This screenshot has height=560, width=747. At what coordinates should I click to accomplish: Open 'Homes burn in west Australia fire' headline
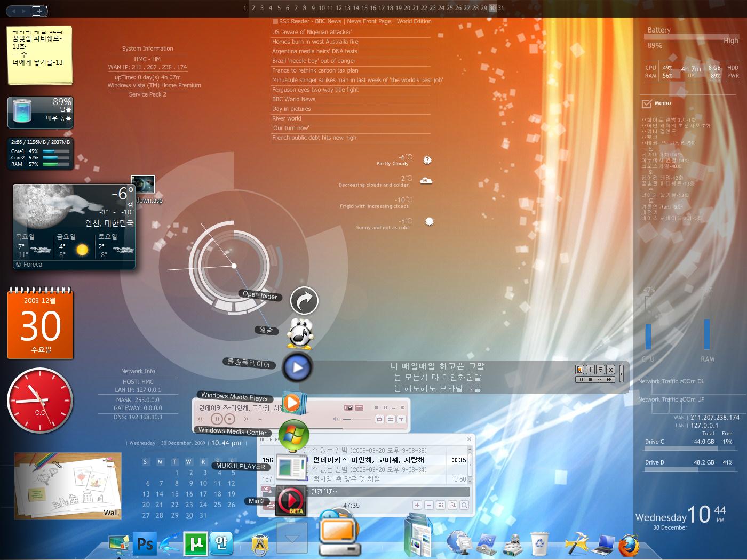[315, 42]
